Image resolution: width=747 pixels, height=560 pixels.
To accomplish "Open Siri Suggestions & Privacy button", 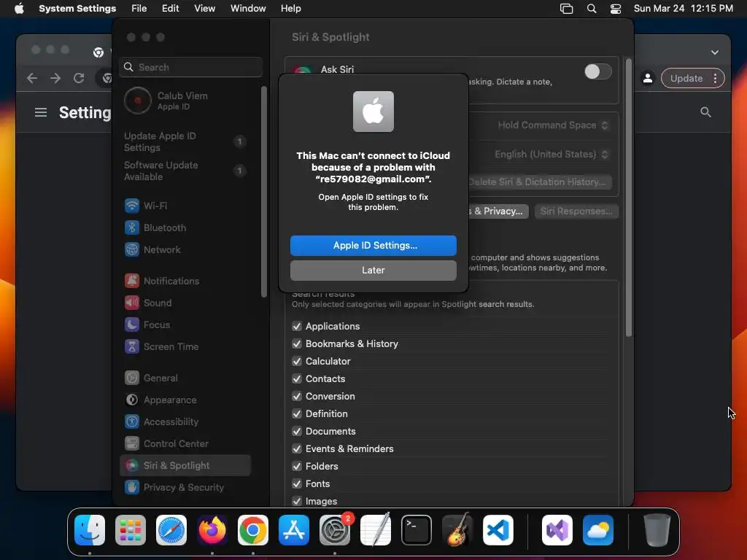I will (498, 211).
